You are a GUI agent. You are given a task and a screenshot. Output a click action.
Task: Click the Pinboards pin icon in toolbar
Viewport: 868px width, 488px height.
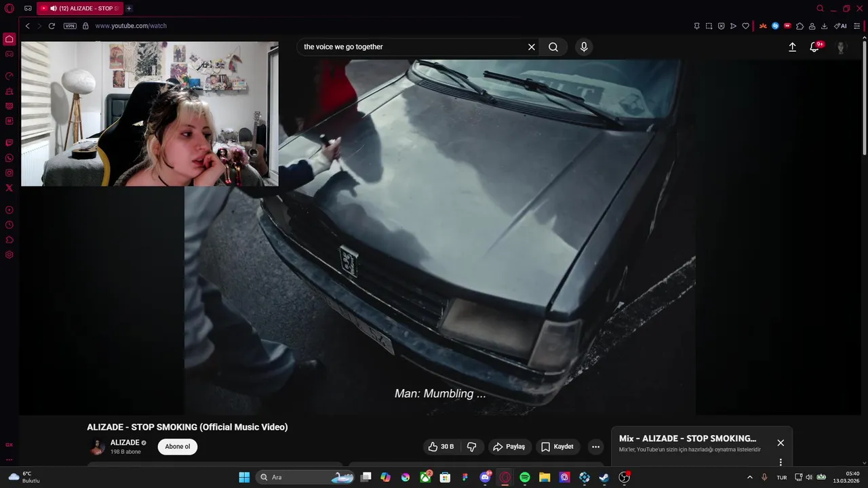[696, 26]
